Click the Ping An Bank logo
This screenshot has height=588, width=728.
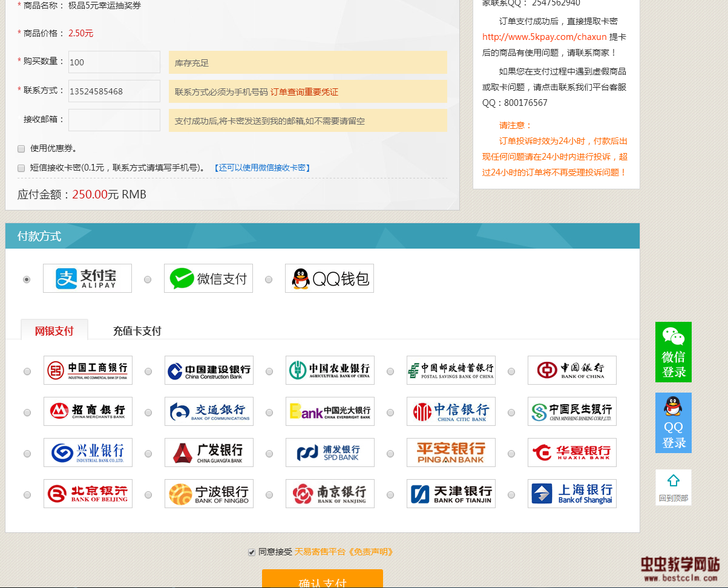pos(451,452)
